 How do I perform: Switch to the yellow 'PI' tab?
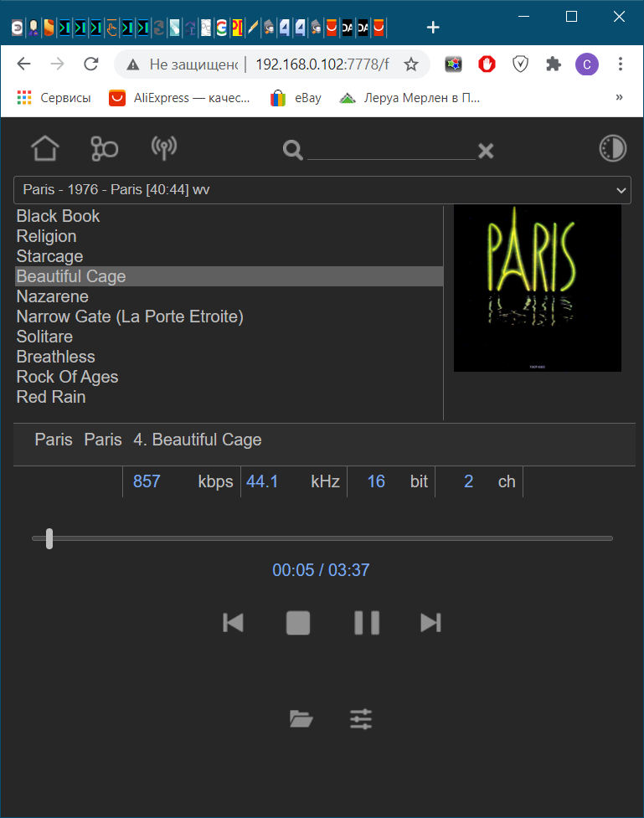[237, 27]
